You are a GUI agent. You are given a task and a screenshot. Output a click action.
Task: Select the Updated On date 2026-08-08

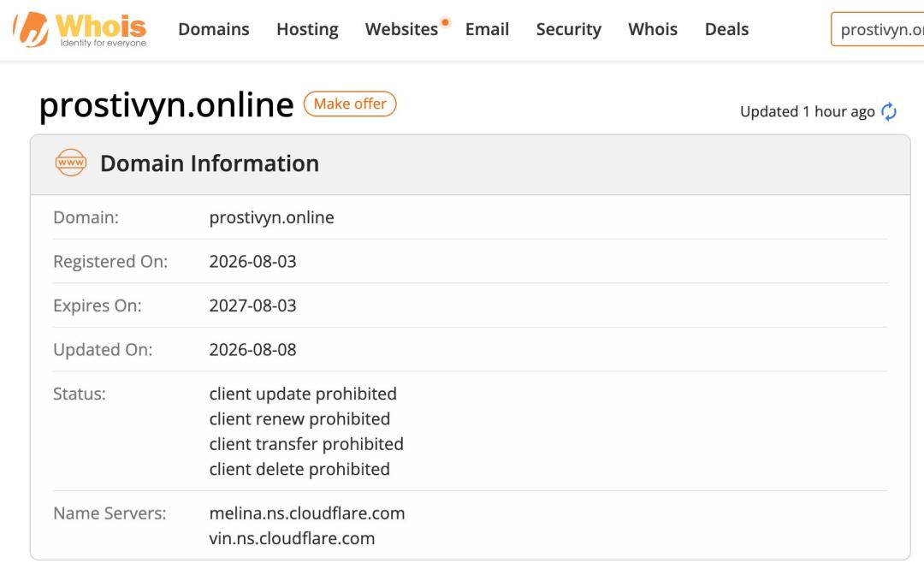pos(252,349)
